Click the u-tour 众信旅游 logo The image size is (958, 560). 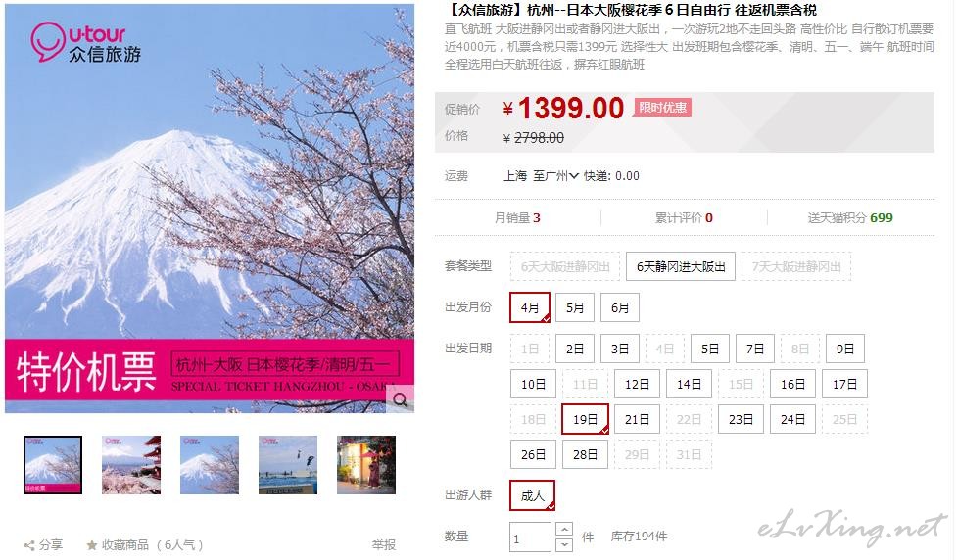(86, 42)
